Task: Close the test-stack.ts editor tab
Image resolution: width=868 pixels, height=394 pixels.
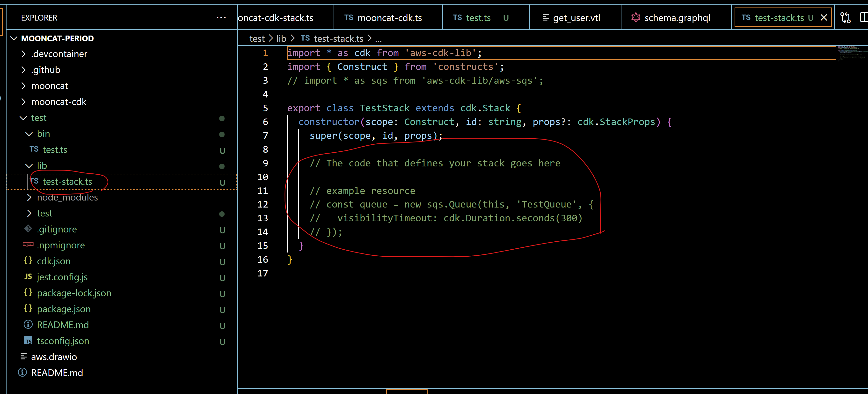Action: 824,17
